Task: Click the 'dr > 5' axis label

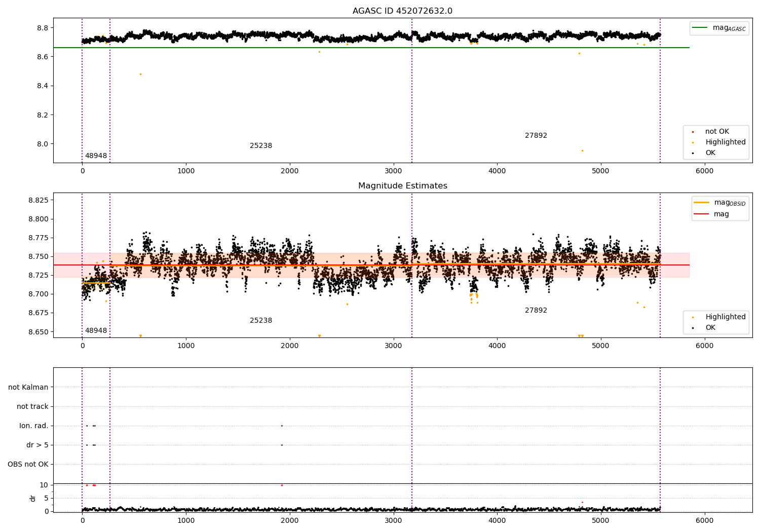Action: click(37, 445)
